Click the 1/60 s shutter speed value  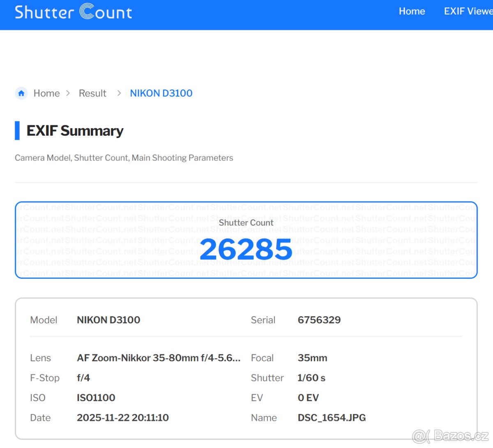[311, 378]
